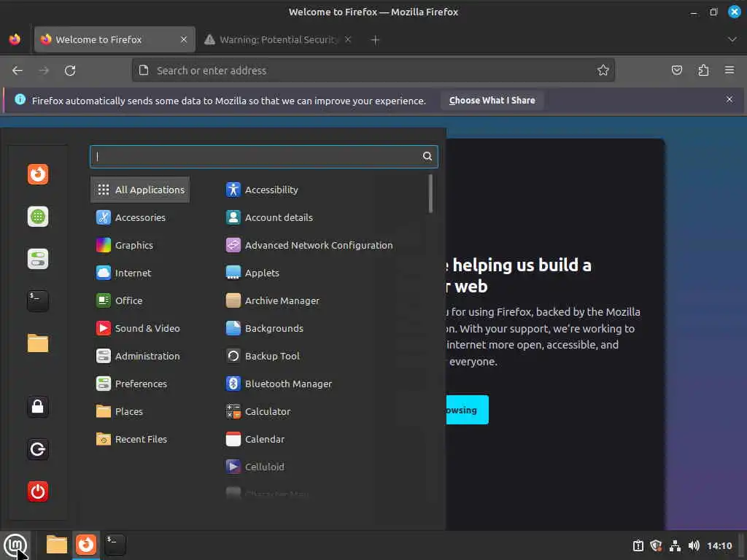Expand the list all tabs chevron
This screenshot has height=560, width=747.
732,39
